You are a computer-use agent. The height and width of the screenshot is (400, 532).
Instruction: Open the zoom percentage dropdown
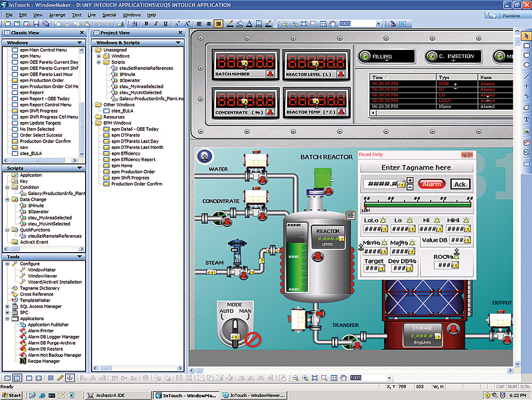pyautogui.click(x=379, y=24)
